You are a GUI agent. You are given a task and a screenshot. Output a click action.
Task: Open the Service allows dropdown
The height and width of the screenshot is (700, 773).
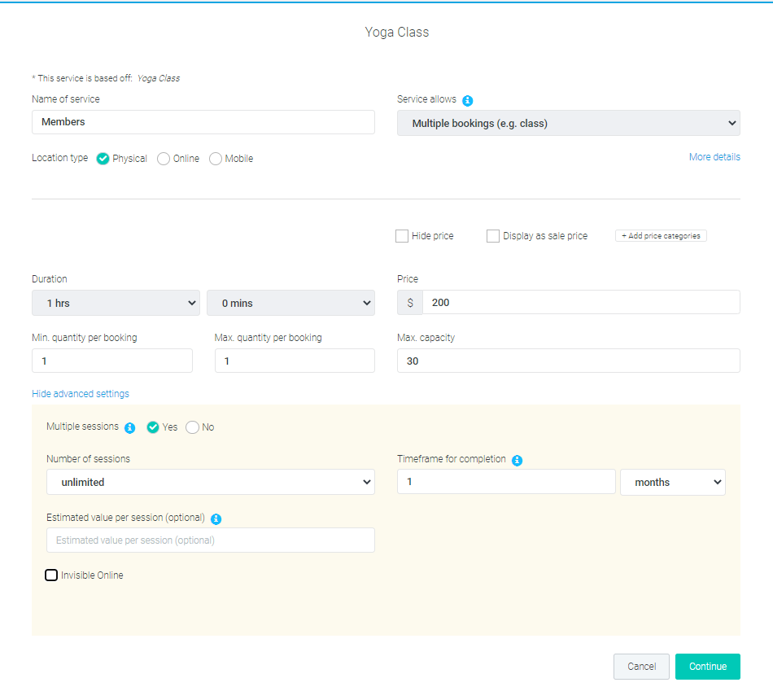[x=568, y=122]
